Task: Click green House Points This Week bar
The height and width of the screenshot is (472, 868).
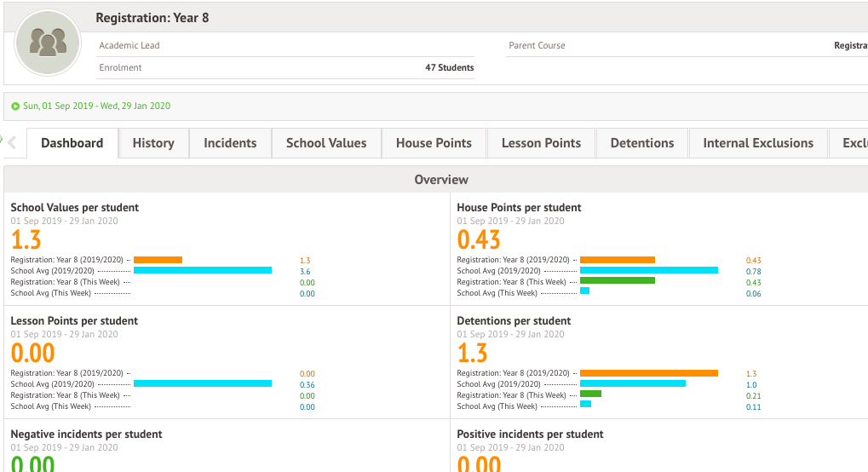Action: point(617,281)
